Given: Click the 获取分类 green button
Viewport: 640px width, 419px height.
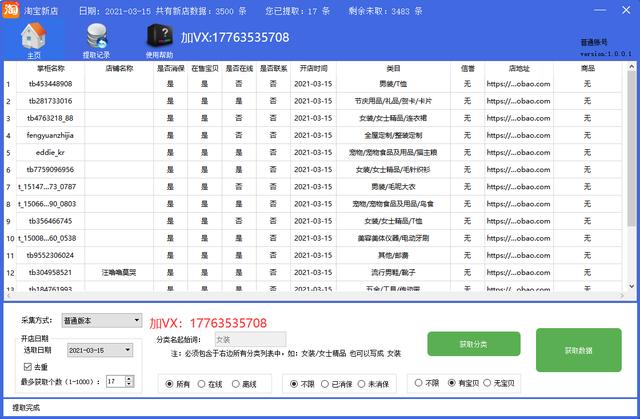Looking at the screenshot, I should tap(474, 344).
